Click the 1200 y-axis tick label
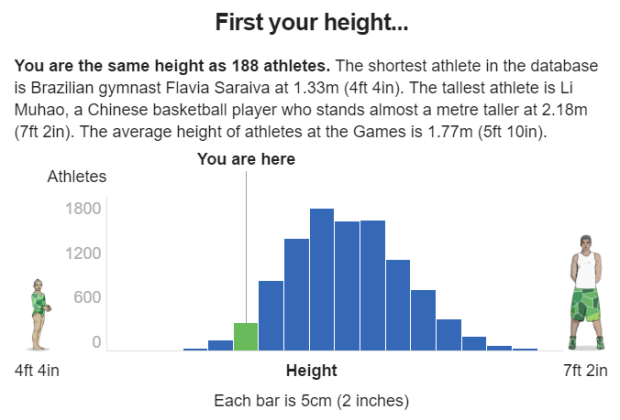 (x=83, y=253)
